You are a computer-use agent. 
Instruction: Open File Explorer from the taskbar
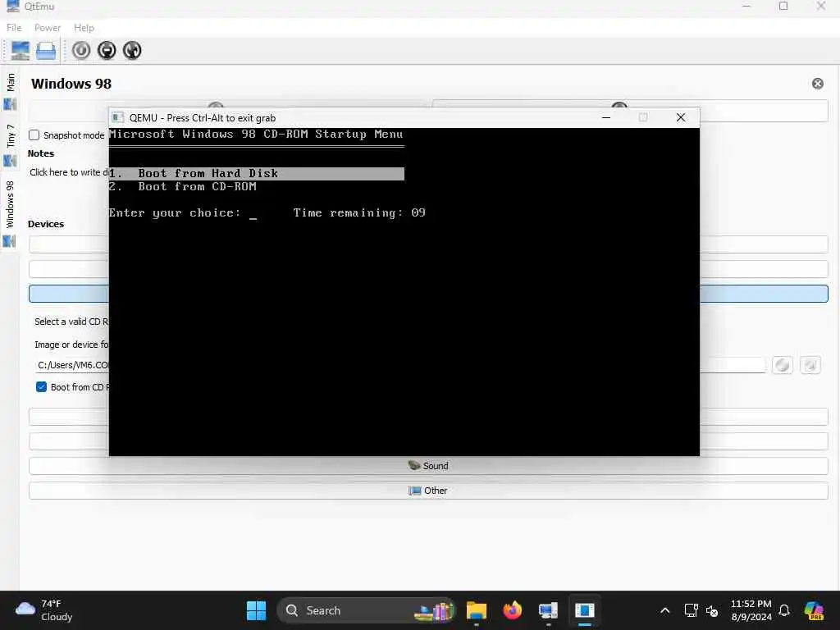[x=477, y=610]
